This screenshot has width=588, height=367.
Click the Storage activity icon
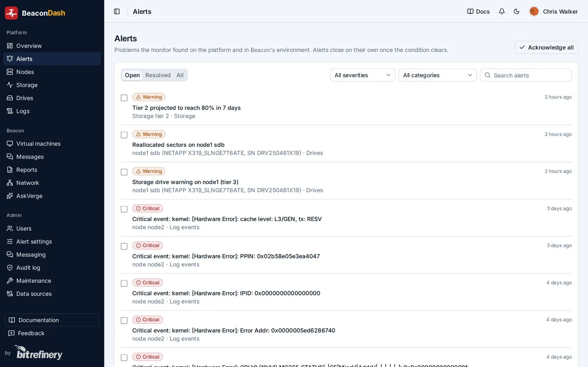pos(10,85)
